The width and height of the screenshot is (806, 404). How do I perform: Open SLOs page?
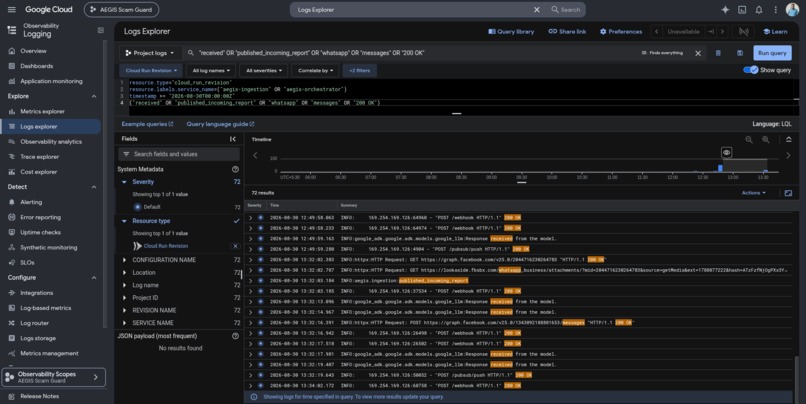(x=27, y=263)
